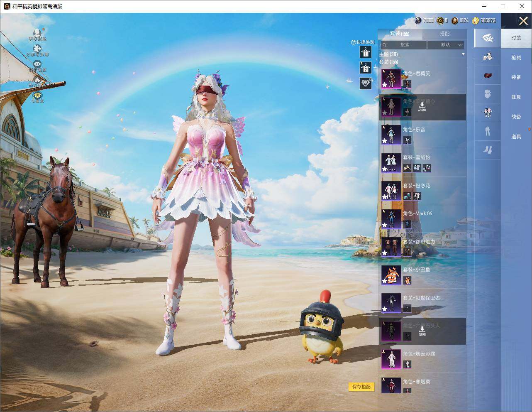Screen dimensions: 532x412
Task: Select the backpack equipment category icon
Action: (x=488, y=76)
